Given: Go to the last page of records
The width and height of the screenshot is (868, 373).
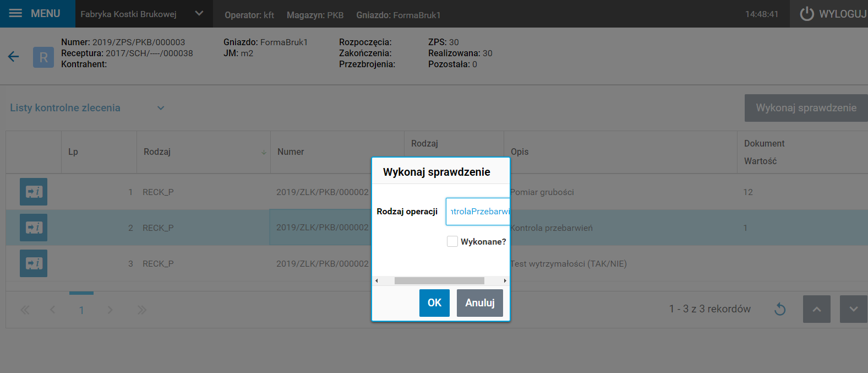Looking at the screenshot, I should click(142, 310).
